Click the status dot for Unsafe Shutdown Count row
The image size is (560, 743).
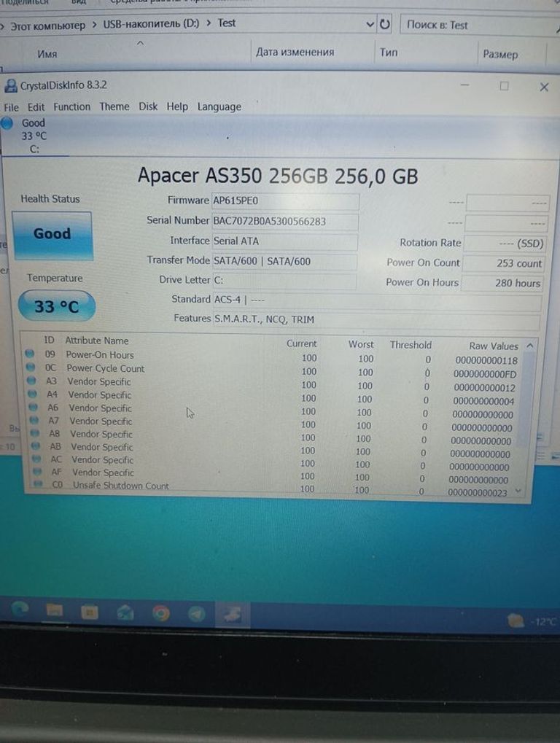[x=39, y=484]
